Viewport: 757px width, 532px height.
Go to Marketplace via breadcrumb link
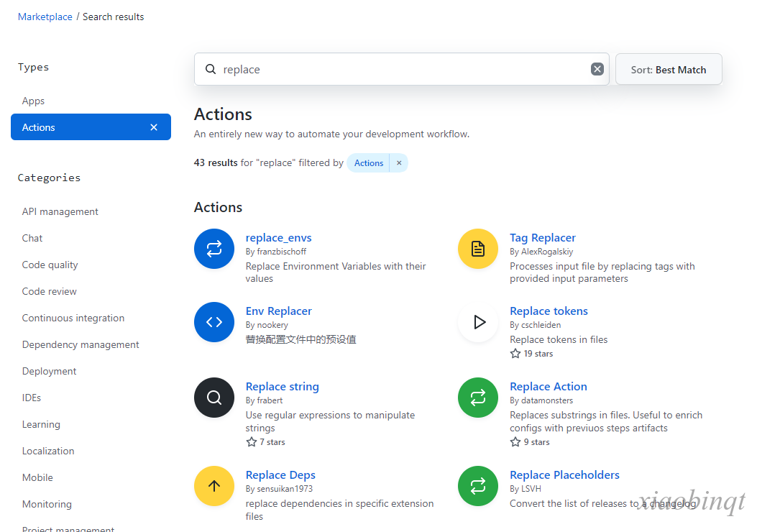45,17
